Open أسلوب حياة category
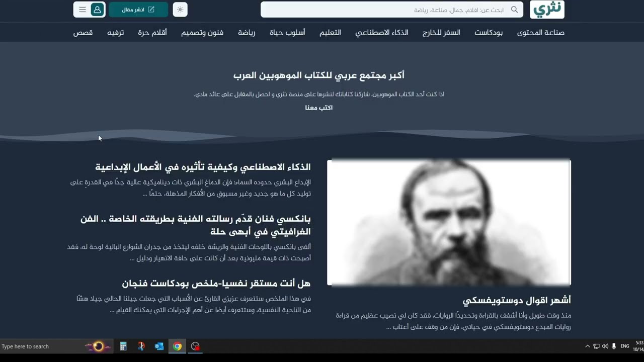Image resolution: width=644 pixels, height=362 pixels. click(287, 32)
